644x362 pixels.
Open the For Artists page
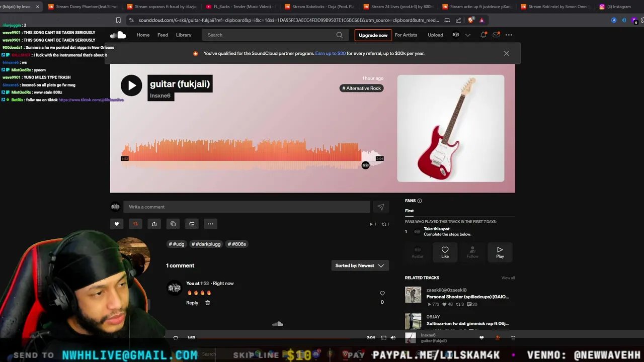tap(406, 35)
